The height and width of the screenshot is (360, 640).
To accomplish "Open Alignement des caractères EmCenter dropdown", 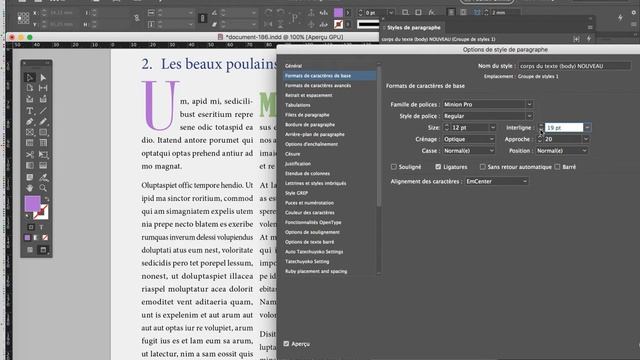I will click(496, 181).
